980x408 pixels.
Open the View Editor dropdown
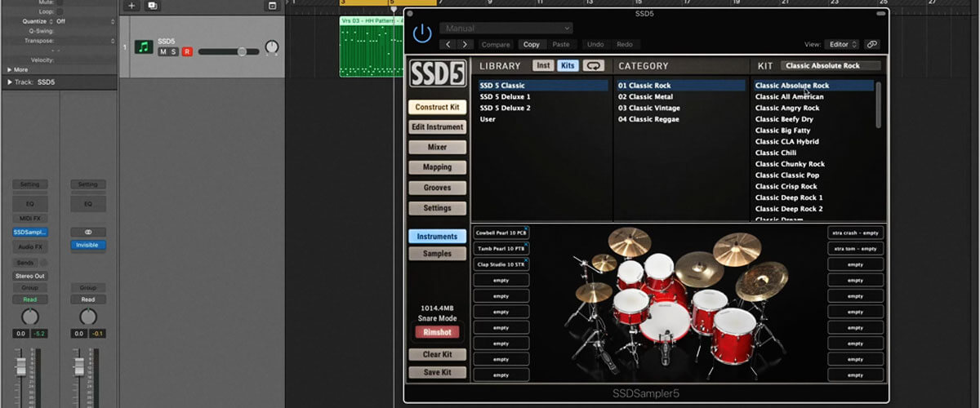[x=842, y=44]
